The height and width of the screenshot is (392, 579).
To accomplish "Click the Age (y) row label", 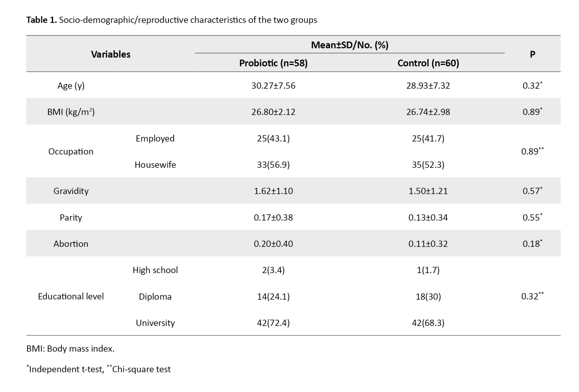I will pyautogui.click(x=71, y=86).
